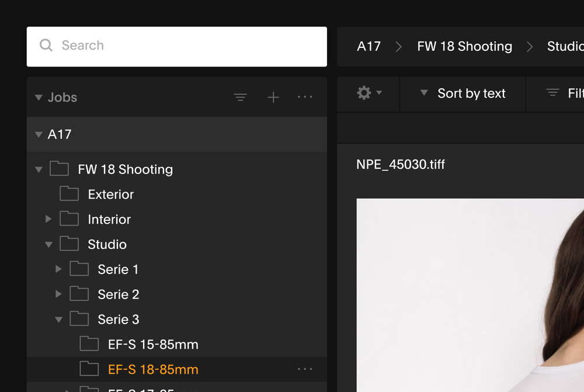
Task: Click the Exterior folder icon
Action: pyautogui.click(x=69, y=194)
